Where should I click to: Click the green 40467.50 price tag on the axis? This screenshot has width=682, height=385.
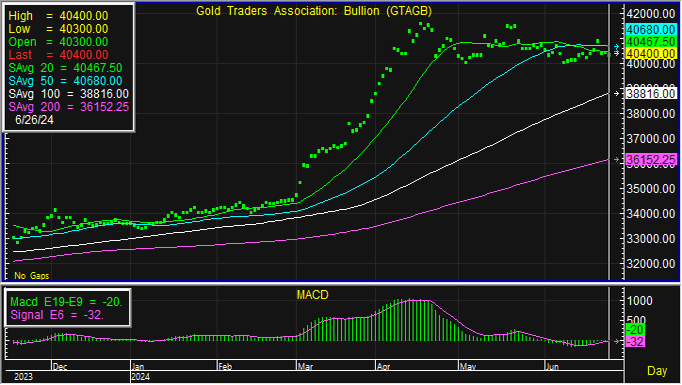coord(651,42)
